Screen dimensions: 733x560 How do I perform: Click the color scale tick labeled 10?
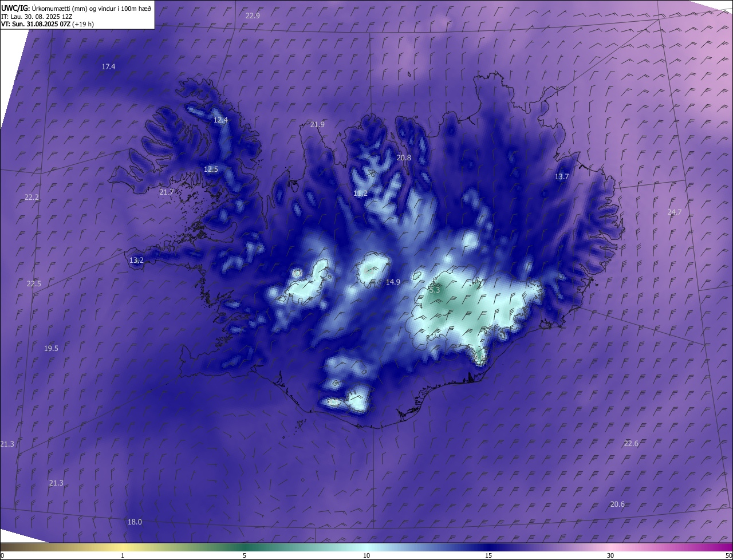366,556
